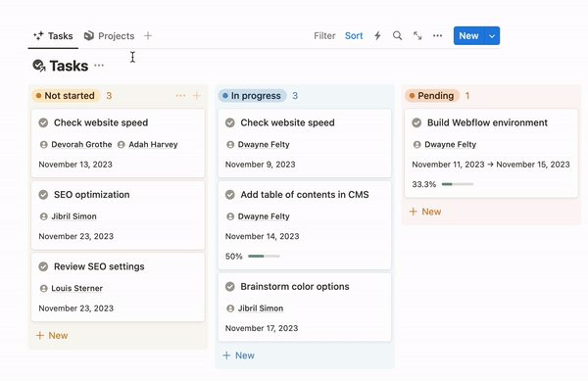Open the Review SEO settings card title
The height and width of the screenshot is (381, 588).
pos(99,266)
